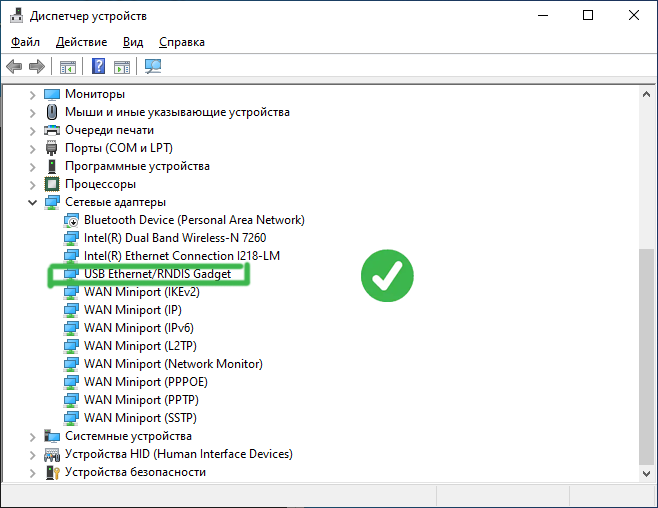This screenshot has width=658, height=508.
Task: Select the Сетевые адаптеры label
Action: click(115, 202)
